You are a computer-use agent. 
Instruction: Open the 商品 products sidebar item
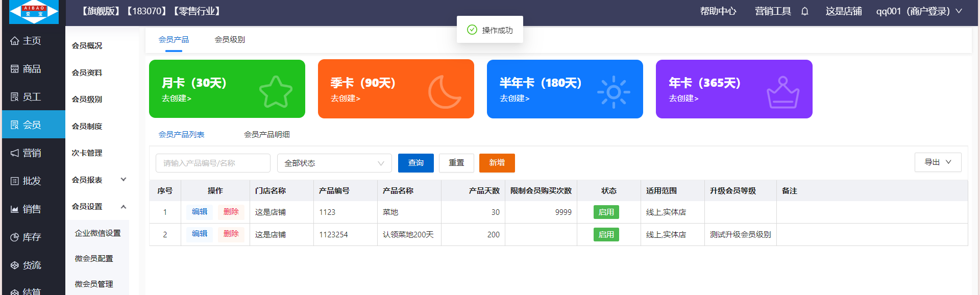(26, 69)
